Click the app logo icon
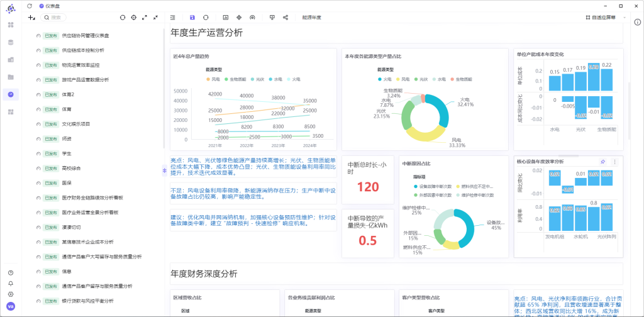 click(11, 8)
